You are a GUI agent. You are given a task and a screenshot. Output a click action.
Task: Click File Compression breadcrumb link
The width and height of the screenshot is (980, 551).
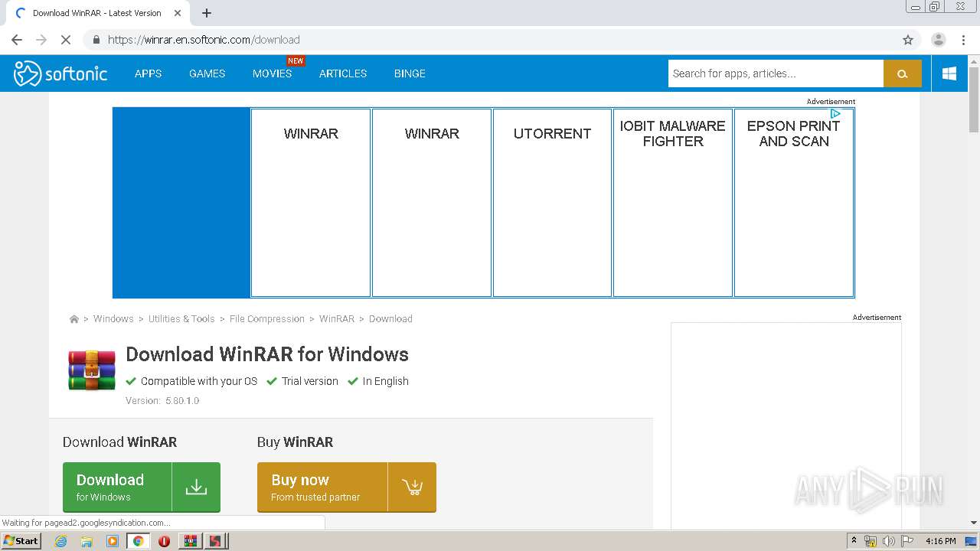tap(267, 319)
